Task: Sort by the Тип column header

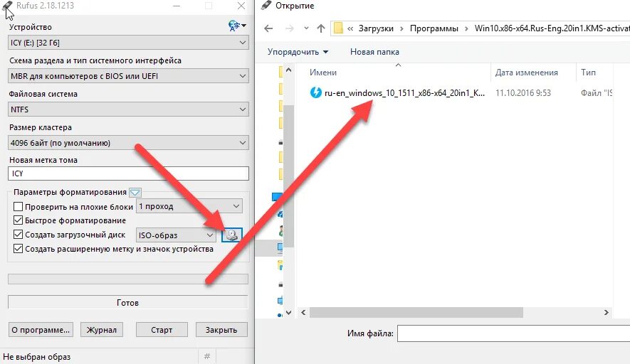Action: (588, 73)
